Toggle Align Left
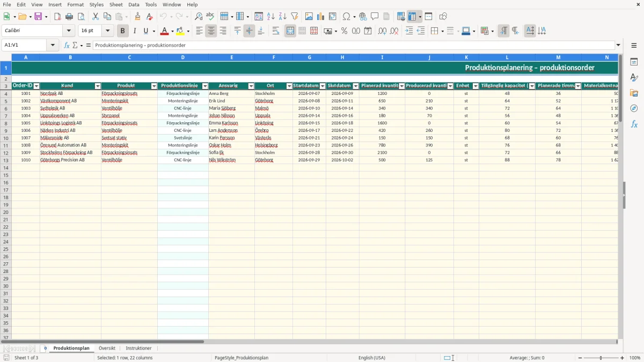The height and width of the screenshot is (362, 644). [199, 31]
